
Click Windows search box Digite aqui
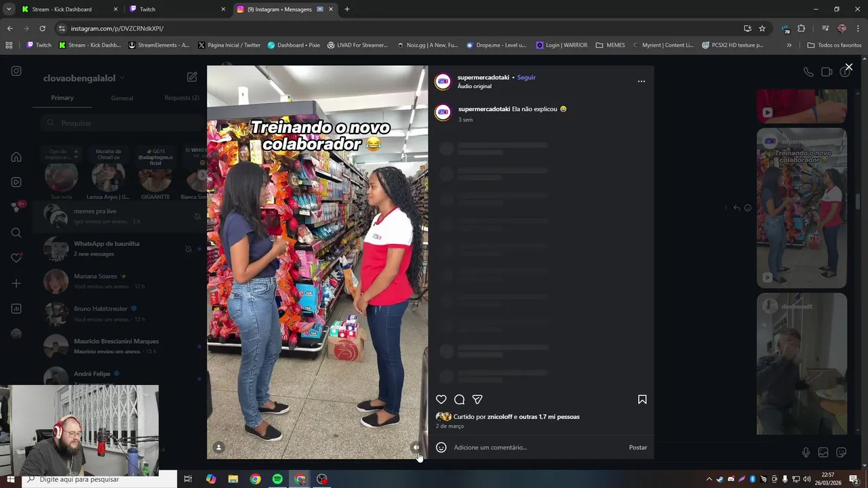(x=100, y=479)
